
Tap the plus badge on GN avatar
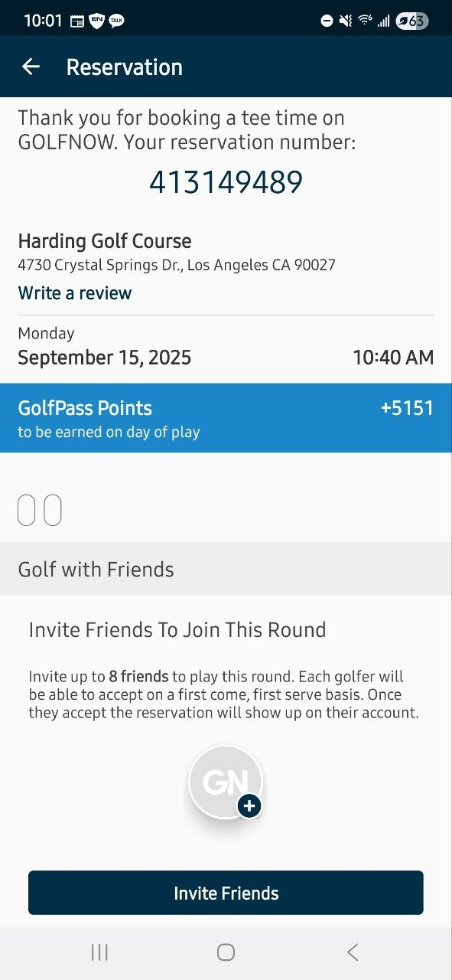pyautogui.click(x=249, y=805)
